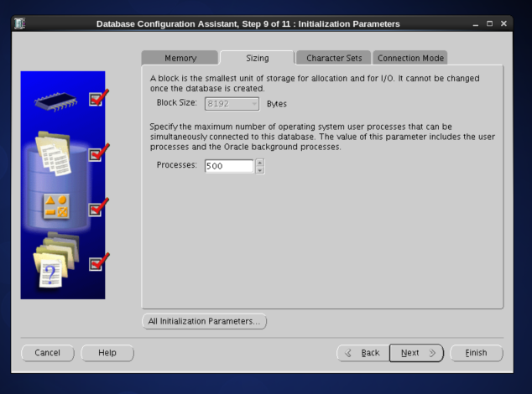Click the Finish button
Image resolution: width=532 pixels, height=394 pixels.
476,353
